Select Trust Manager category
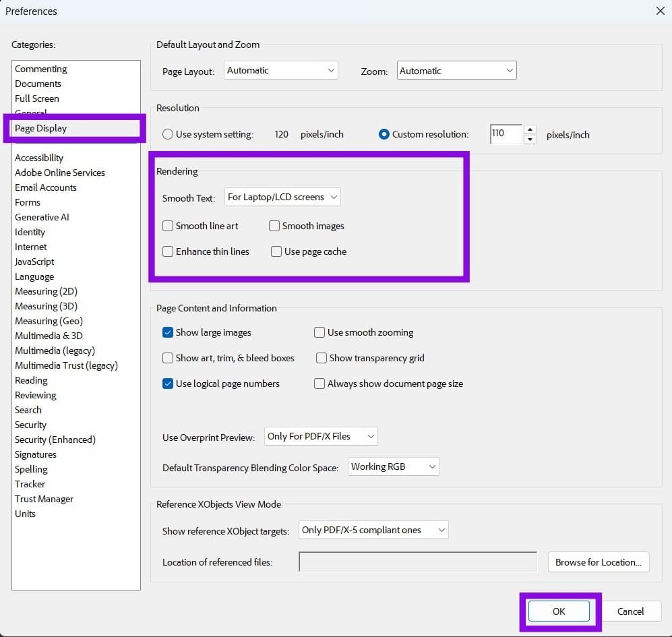Image resolution: width=672 pixels, height=637 pixels. tap(44, 499)
